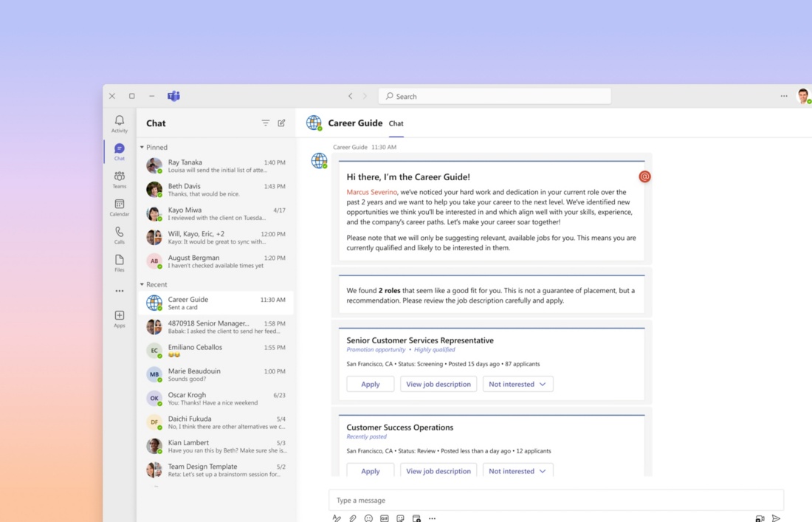Viewport: 812px width, 522px height.
Task: Collapse the Pinned chats section
Action: point(142,148)
